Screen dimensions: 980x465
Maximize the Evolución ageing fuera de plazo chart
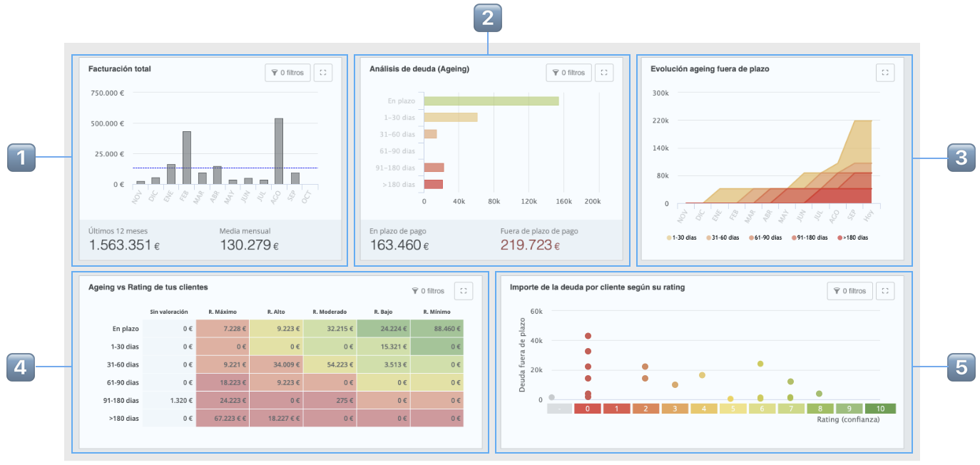tap(884, 72)
